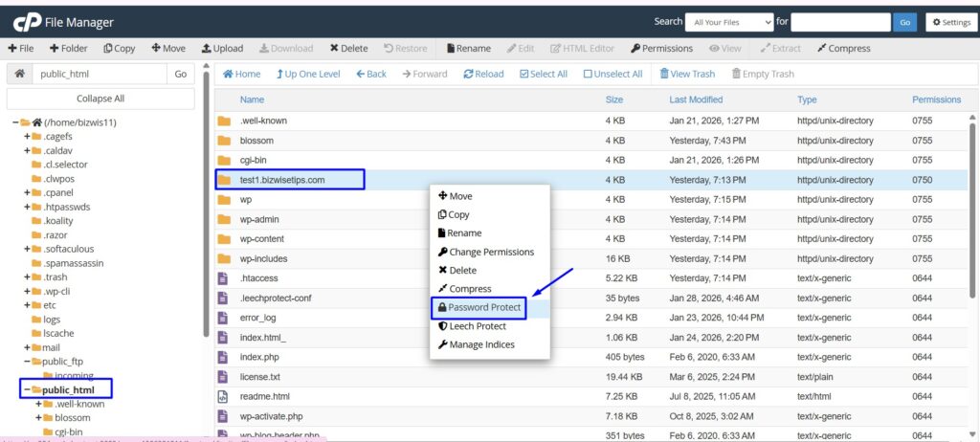Click the public_html path input field

pos(100,74)
